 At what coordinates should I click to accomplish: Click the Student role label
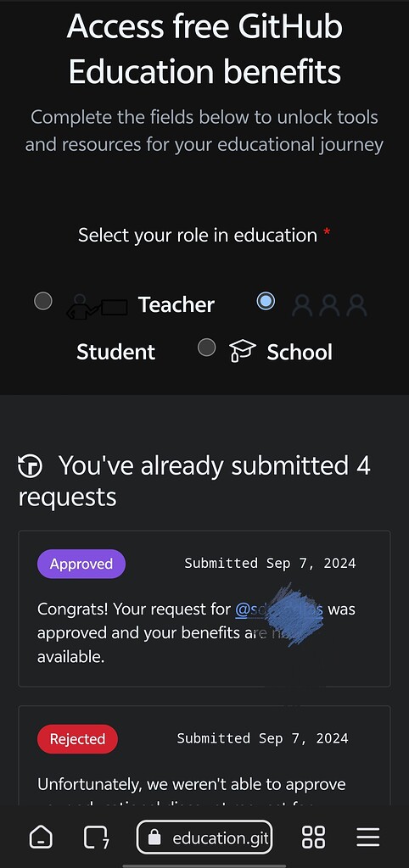click(116, 352)
